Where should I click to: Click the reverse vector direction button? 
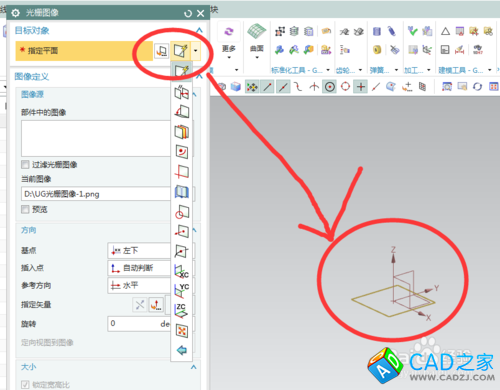point(140,304)
